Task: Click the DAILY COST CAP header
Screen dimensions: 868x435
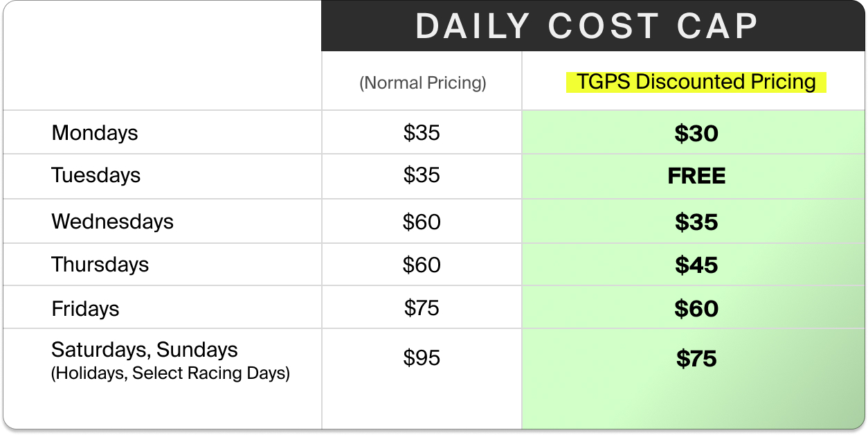Action: [587, 26]
